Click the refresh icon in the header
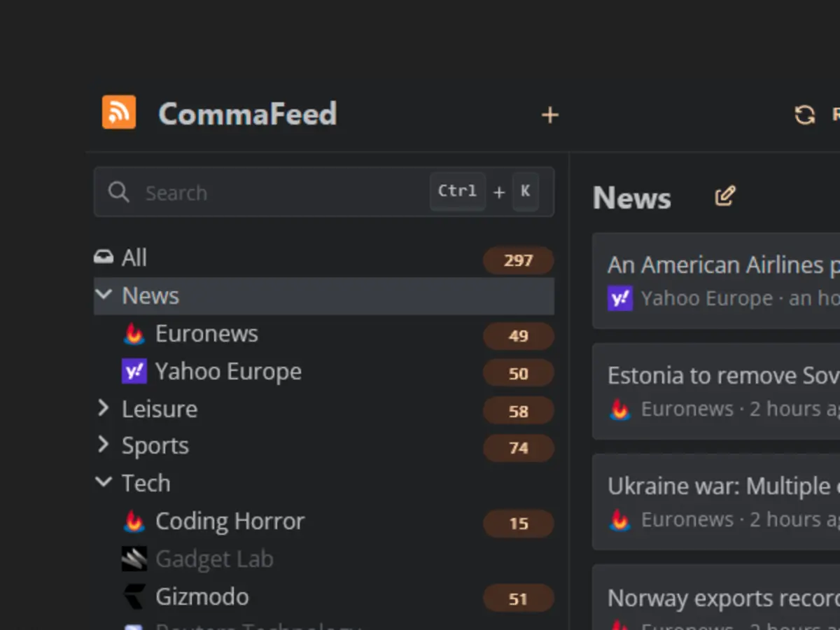The width and height of the screenshot is (840, 630). (x=804, y=115)
